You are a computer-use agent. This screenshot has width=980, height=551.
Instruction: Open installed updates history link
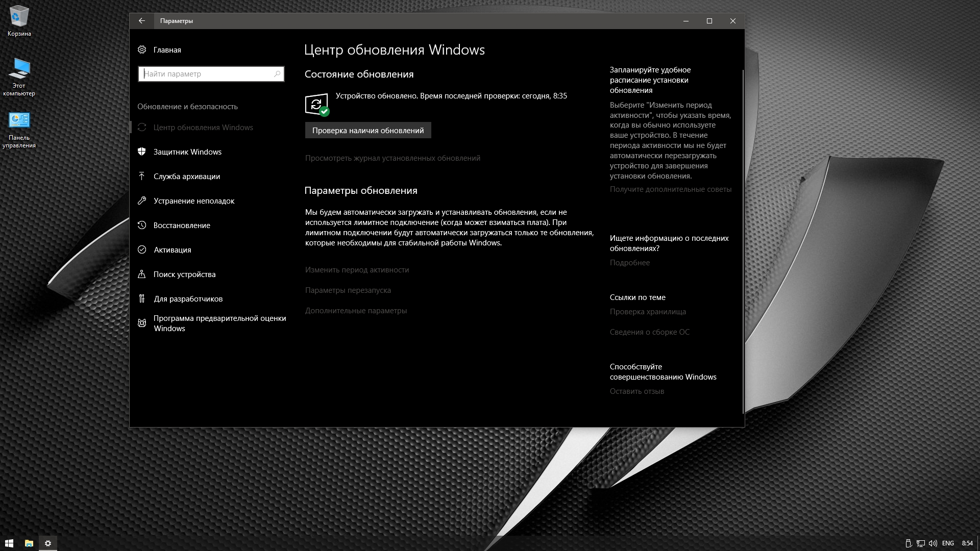(393, 158)
